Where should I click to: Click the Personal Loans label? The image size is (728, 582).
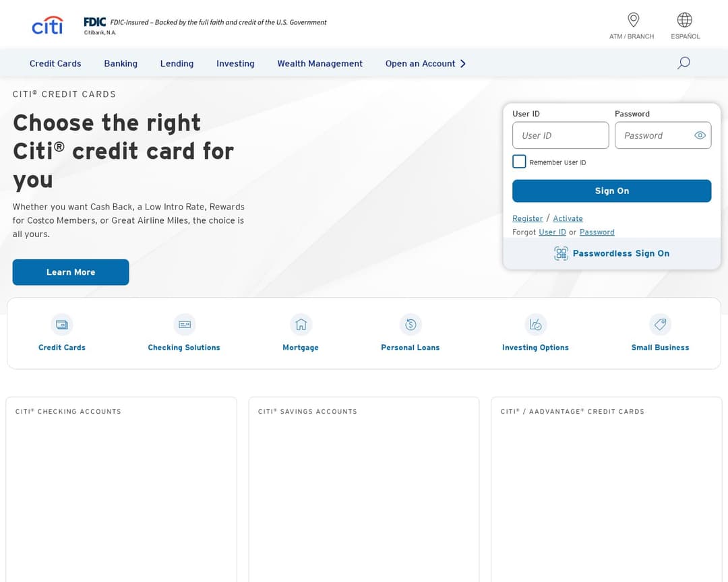410,348
